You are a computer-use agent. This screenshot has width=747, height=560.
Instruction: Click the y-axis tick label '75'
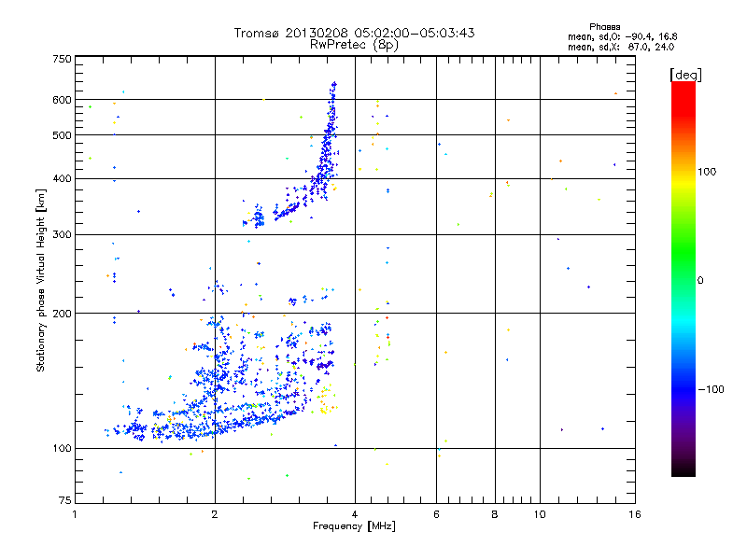[x=65, y=500]
